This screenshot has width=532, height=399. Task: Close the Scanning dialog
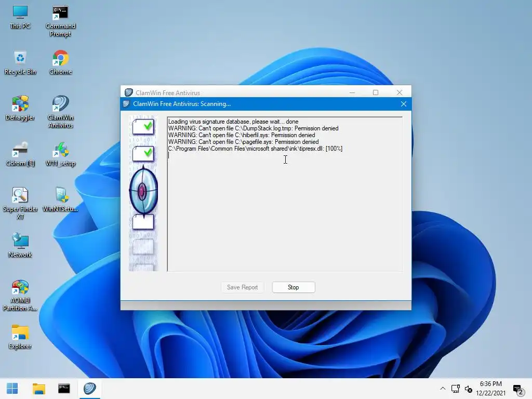[x=403, y=104]
